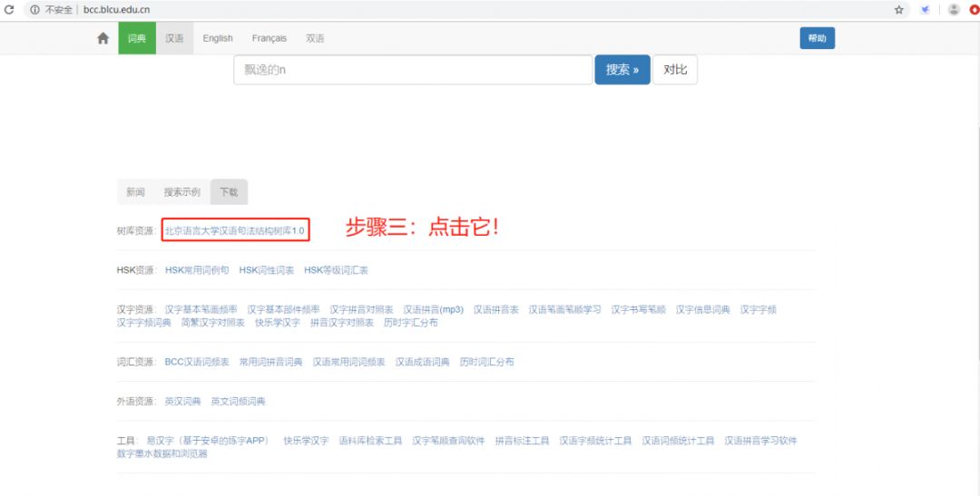Select the 双语 navbar tab
Image resolution: width=980 pixels, height=496 pixels.
pyautogui.click(x=315, y=38)
